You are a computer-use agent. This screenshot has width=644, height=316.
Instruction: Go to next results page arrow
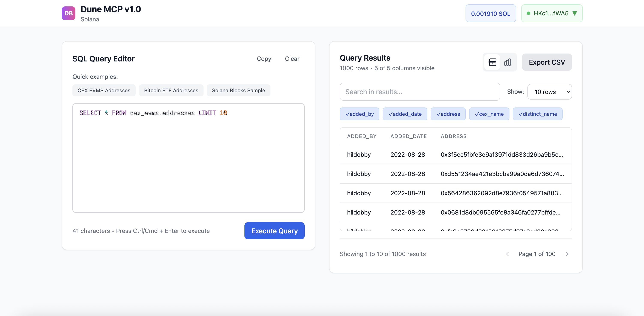tap(566, 254)
